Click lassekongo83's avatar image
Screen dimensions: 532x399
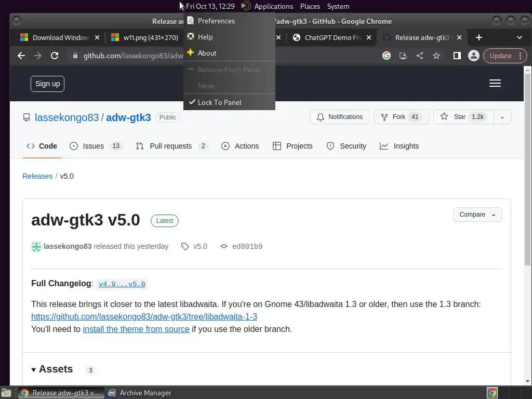tap(36, 246)
